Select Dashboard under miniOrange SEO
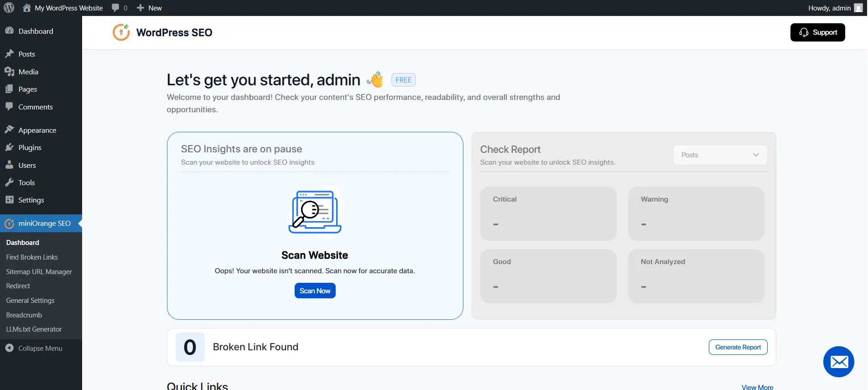This screenshot has height=390, width=868. (x=23, y=243)
